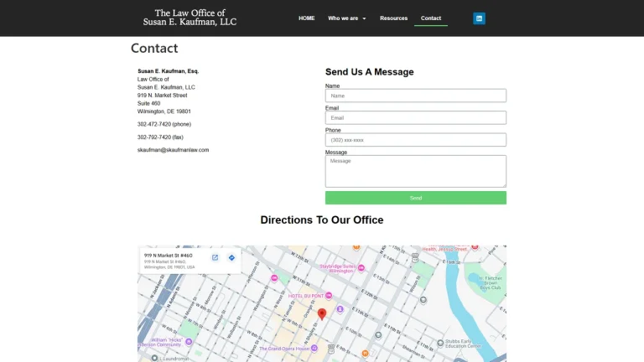Click the 302-792-7420 (fax) text

pos(160,137)
